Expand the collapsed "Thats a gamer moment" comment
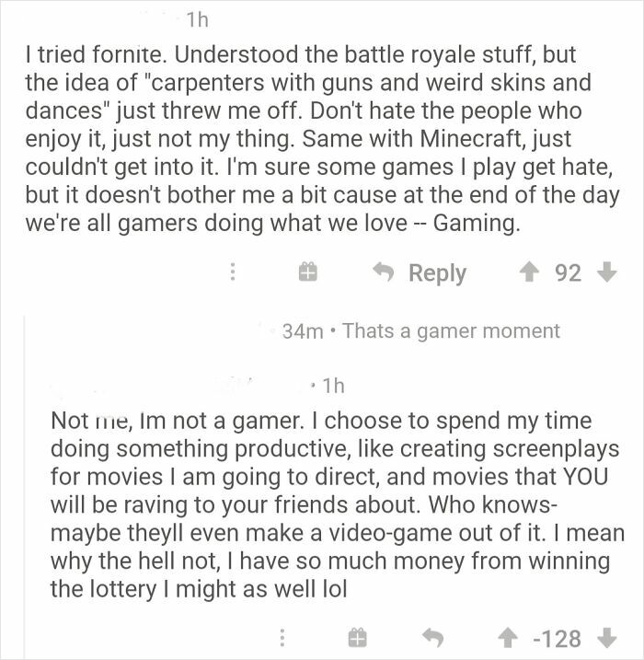644x660 pixels. [450, 330]
